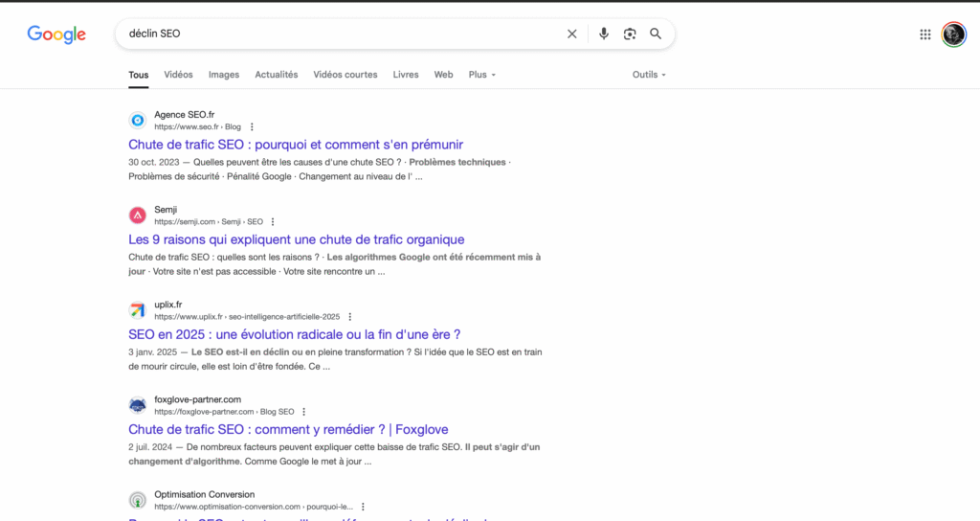Select the Tous tab
This screenshot has height=521, width=980.
(139, 75)
